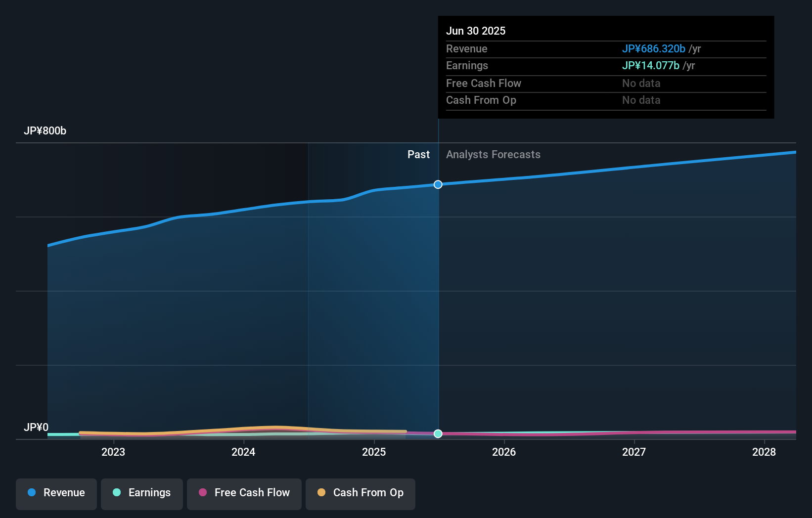Viewport: 812px width, 518px height.
Task: Click the pink Free Cash Flow dot icon
Action: pos(203,493)
